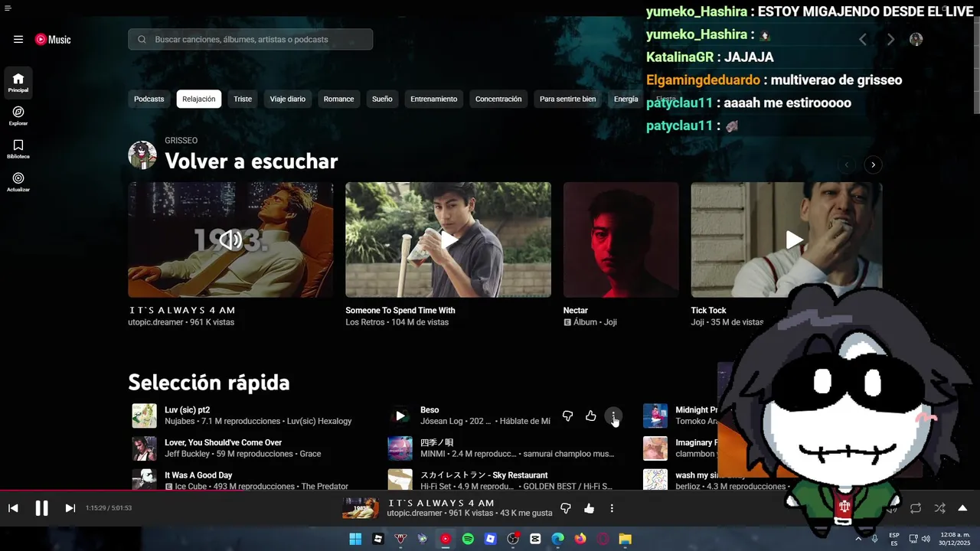Open GRISSEO channel avatar
Image resolution: width=980 pixels, height=551 pixels.
[142, 155]
